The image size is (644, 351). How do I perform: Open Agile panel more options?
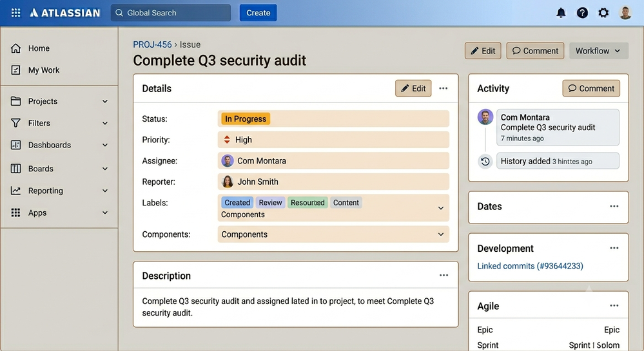[x=614, y=305]
